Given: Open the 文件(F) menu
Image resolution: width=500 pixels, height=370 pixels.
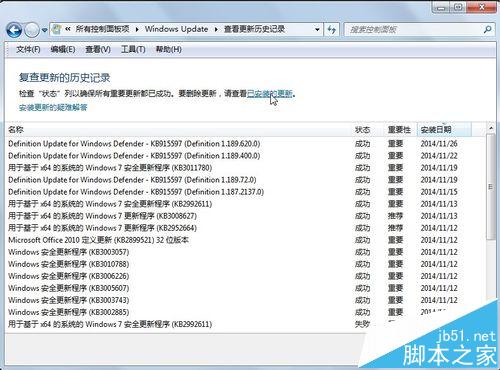Looking at the screenshot, I should (28, 49).
